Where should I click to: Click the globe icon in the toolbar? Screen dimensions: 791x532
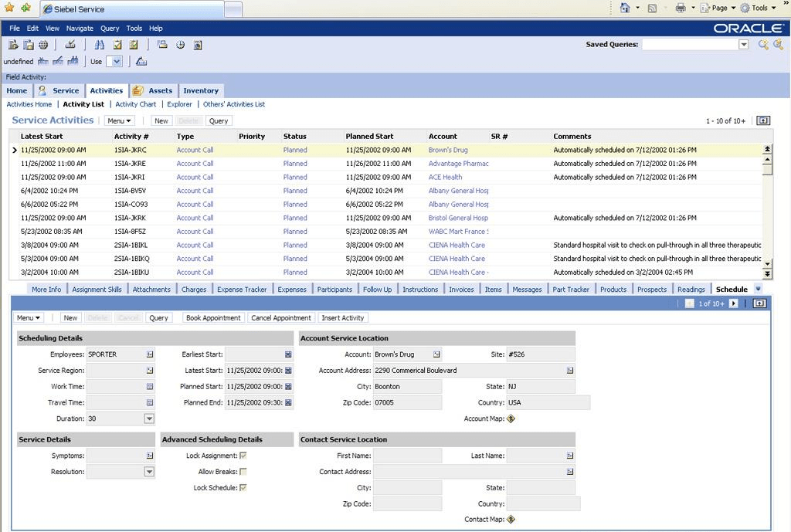pyautogui.click(x=43, y=45)
